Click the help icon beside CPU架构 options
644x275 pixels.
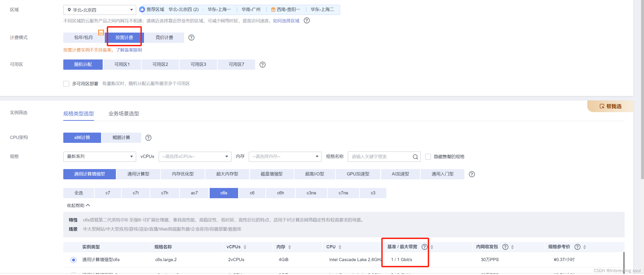(148, 138)
